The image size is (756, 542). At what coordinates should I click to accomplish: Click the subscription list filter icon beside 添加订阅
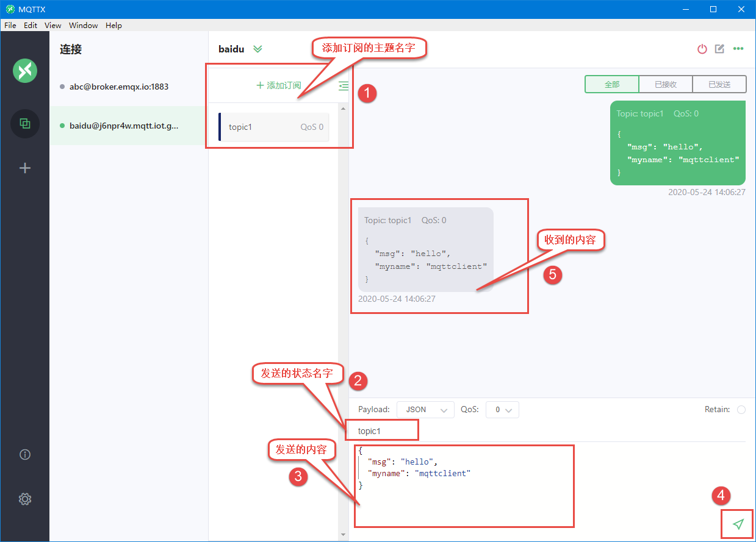(343, 85)
